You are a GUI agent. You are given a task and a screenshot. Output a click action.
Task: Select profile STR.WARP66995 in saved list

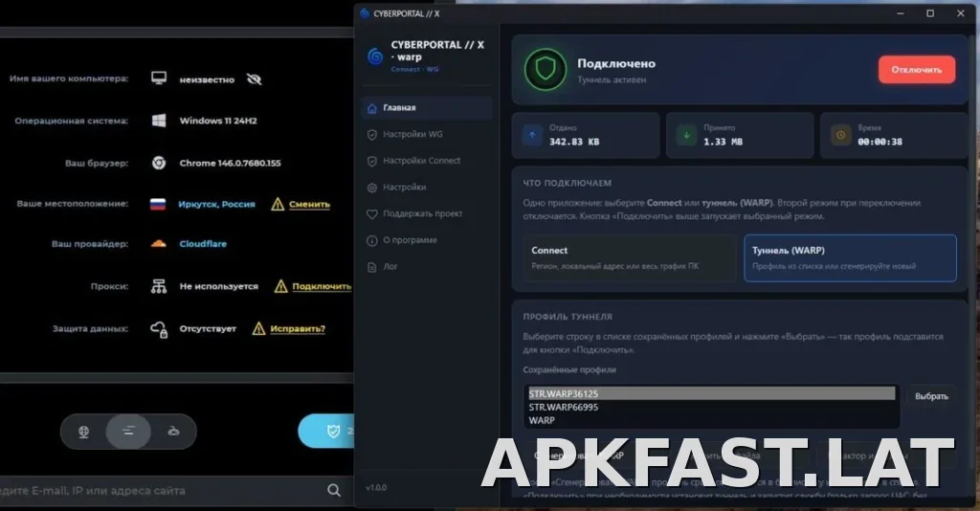tap(711, 408)
